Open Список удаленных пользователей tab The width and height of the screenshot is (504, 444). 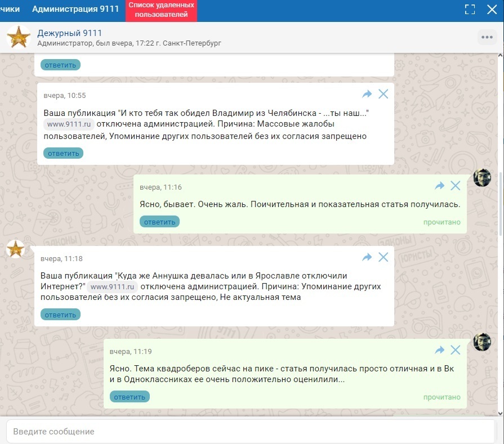(x=161, y=10)
